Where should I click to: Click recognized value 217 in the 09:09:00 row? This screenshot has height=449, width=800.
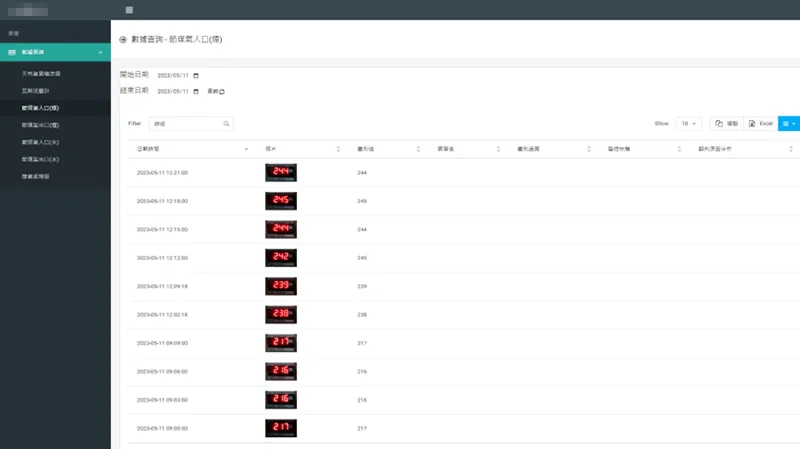362,343
